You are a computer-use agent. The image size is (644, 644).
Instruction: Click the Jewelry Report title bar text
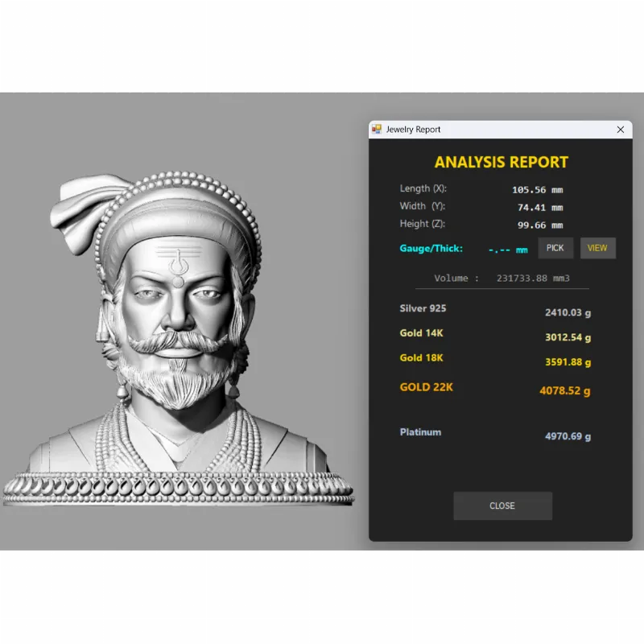pos(413,130)
